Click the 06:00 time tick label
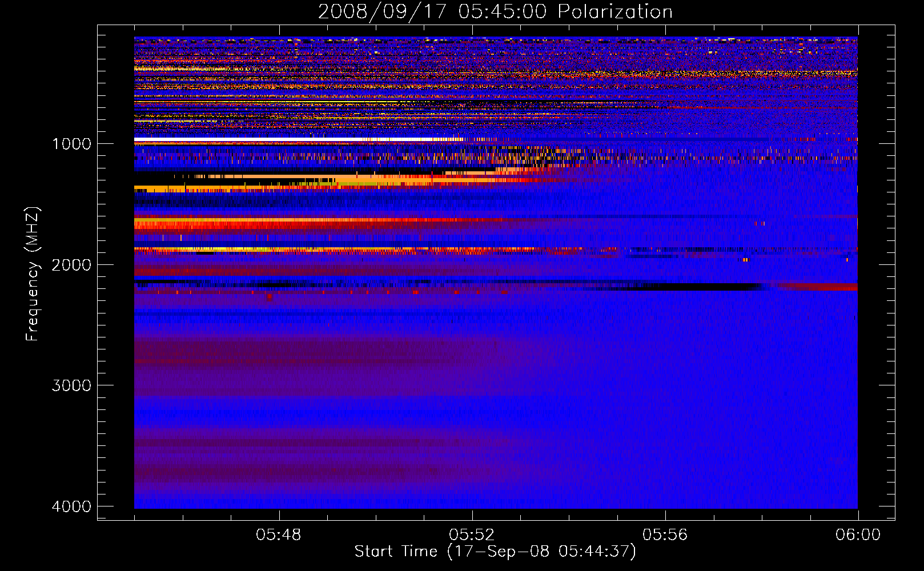This screenshot has height=571, width=924. (858, 535)
